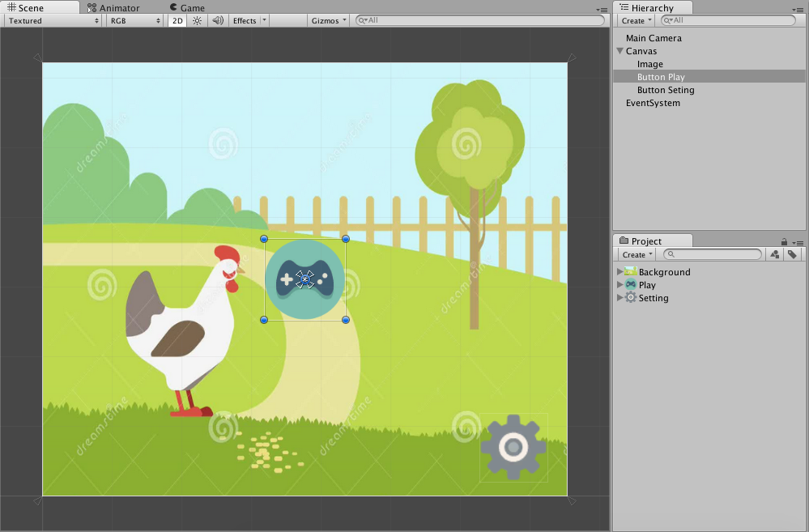Image resolution: width=809 pixels, height=532 pixels.
Task: Toggle the Scene lighting sun icon
Action: click(197, 20)
